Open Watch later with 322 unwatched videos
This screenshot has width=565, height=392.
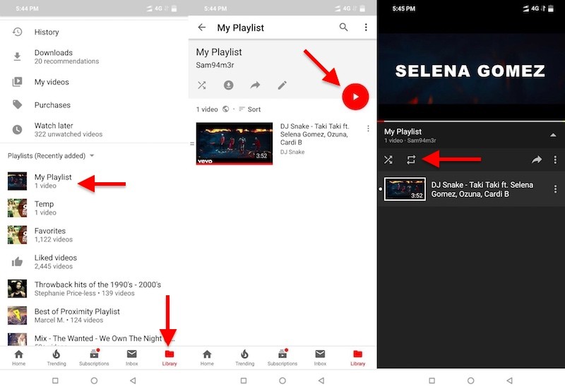click(94, 130)
